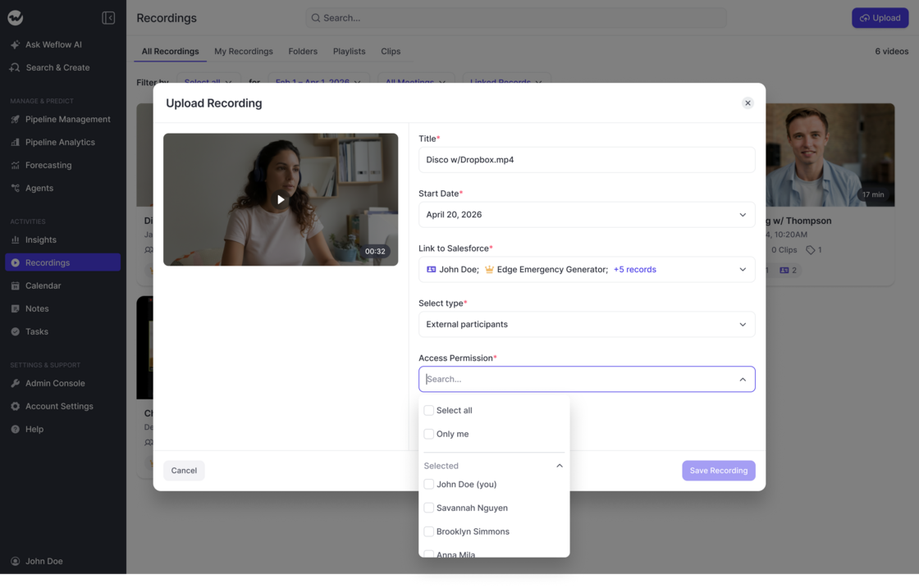Click the crown icon before Edge Emergency Generator
The image size is (919, 588).
pos(489,270)
